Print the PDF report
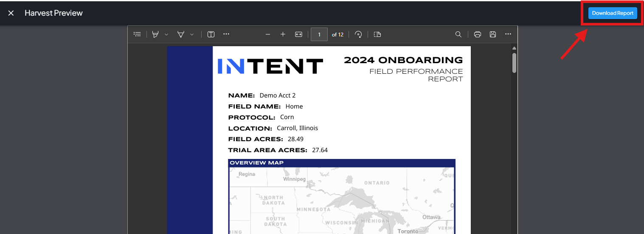 478,34
